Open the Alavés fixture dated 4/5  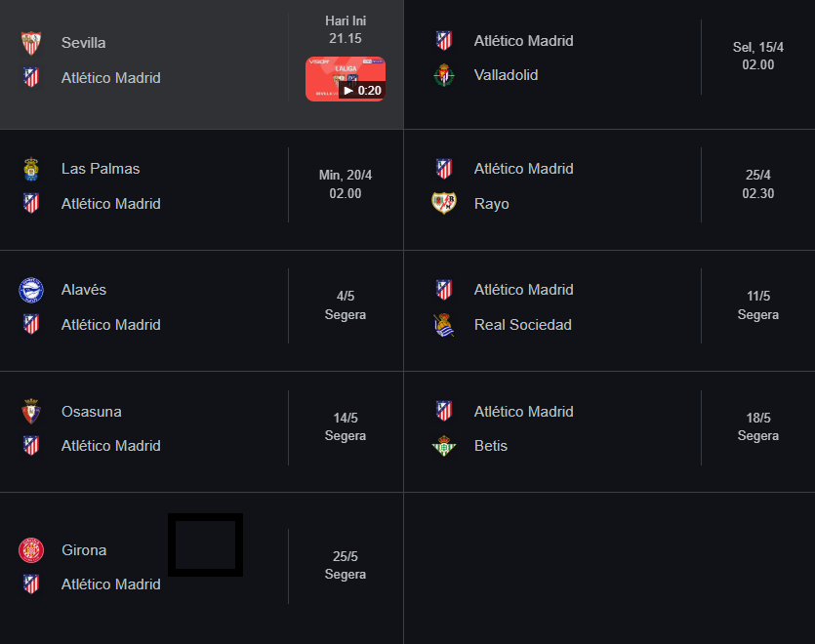pyautogui.click(x=202, y=311)
